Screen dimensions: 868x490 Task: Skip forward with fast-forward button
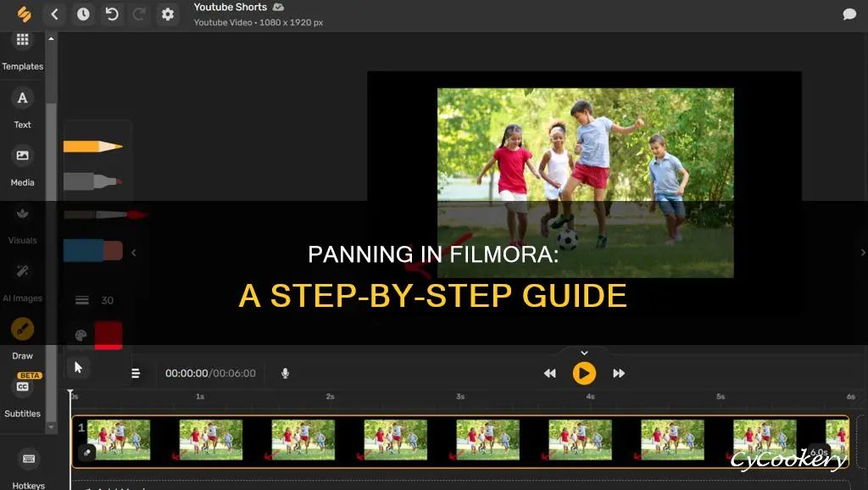(619, 373)
